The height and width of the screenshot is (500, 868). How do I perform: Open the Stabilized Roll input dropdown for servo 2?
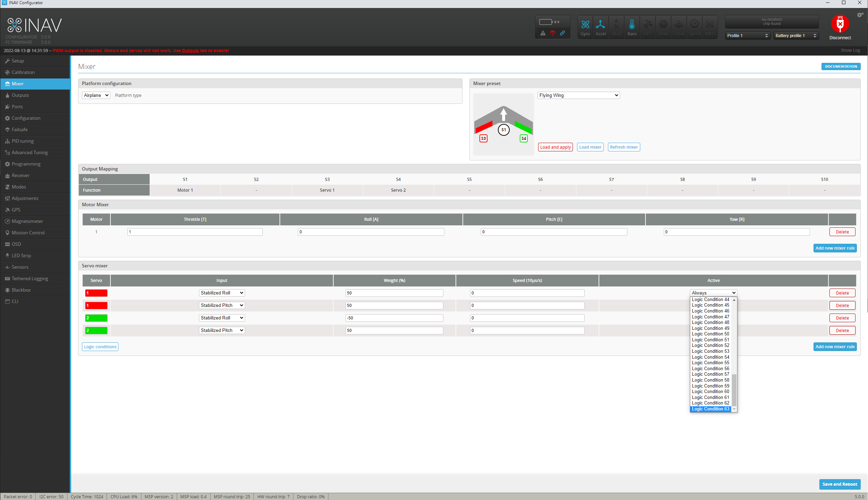222,318
